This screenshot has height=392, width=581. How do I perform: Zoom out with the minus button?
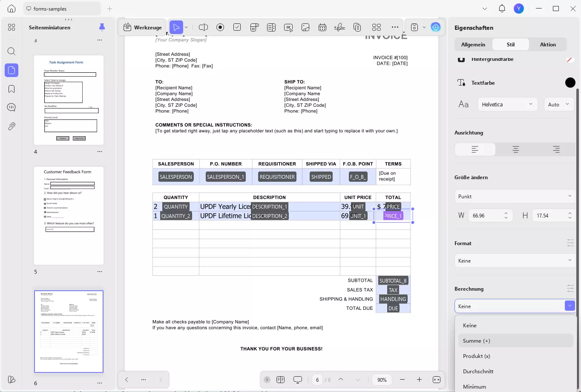coord(402,380)
